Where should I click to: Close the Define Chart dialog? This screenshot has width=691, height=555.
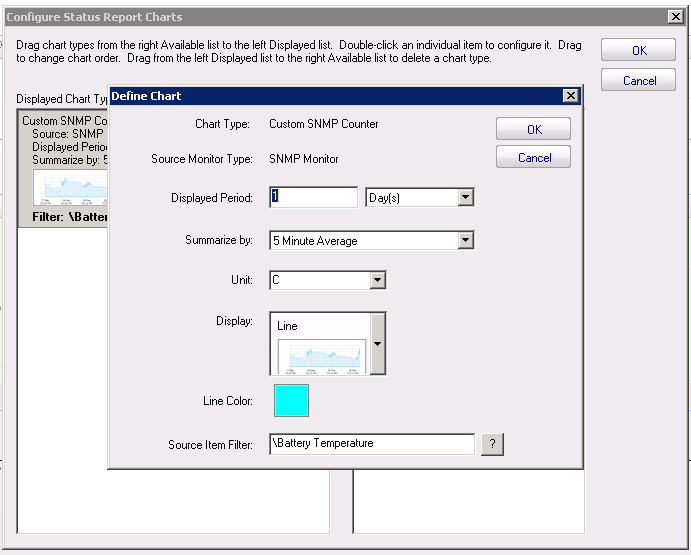(x=570, y=96)
